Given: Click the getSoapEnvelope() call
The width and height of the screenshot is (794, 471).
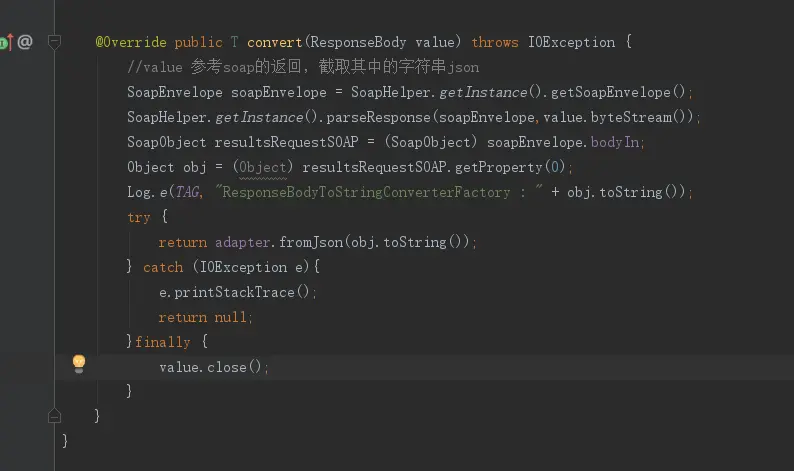Looking at the screenshot, I should (618, 92).
